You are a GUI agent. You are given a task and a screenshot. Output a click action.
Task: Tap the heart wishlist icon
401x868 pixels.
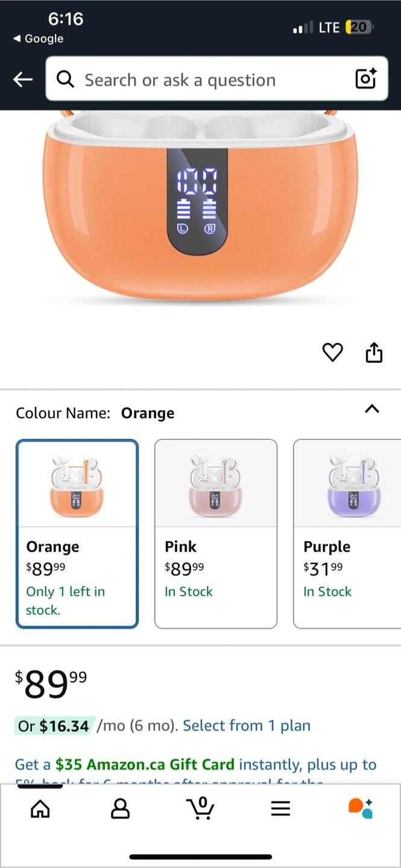pyautogui.click(x=332, y=353)
